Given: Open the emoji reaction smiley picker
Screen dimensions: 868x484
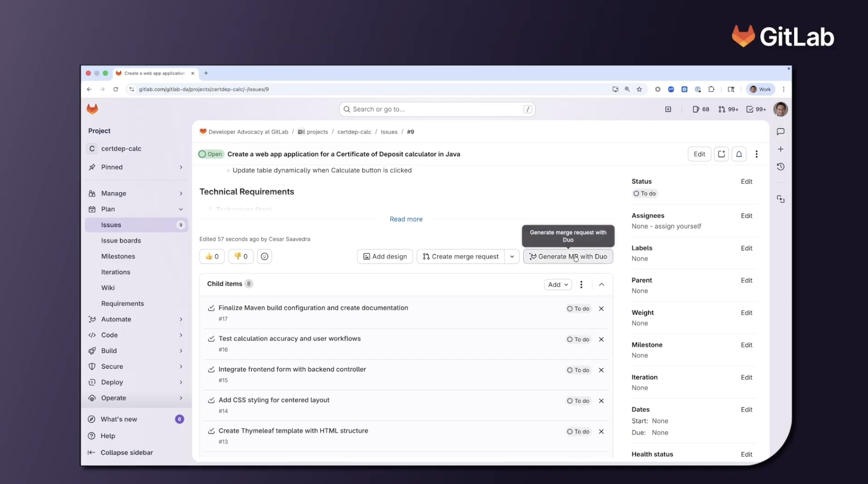Looking at the screenshot, I should 264,256.
